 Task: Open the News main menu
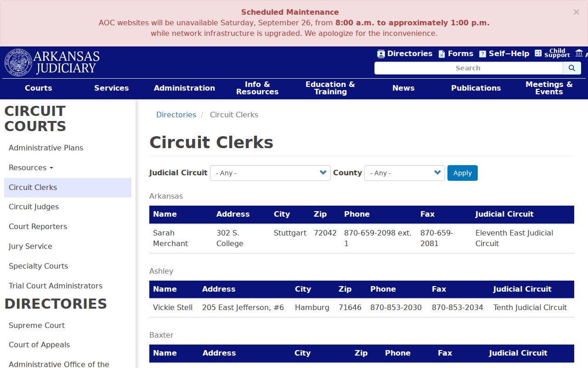403,88
